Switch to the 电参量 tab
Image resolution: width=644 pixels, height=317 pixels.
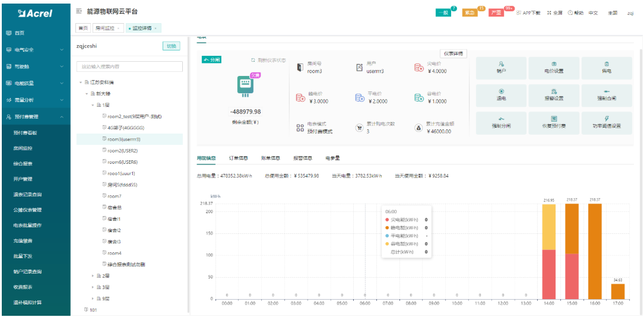click(332, 158)
